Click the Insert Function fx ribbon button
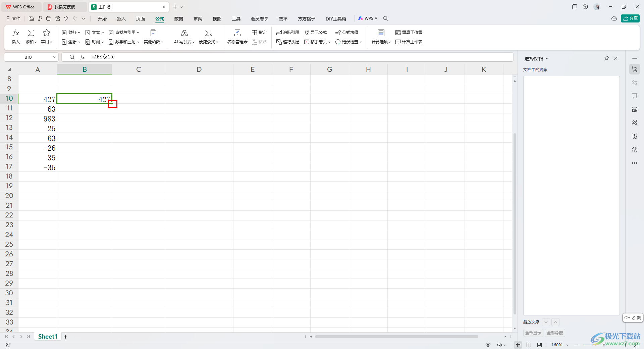The image size is (644, 349). [16, 37]
